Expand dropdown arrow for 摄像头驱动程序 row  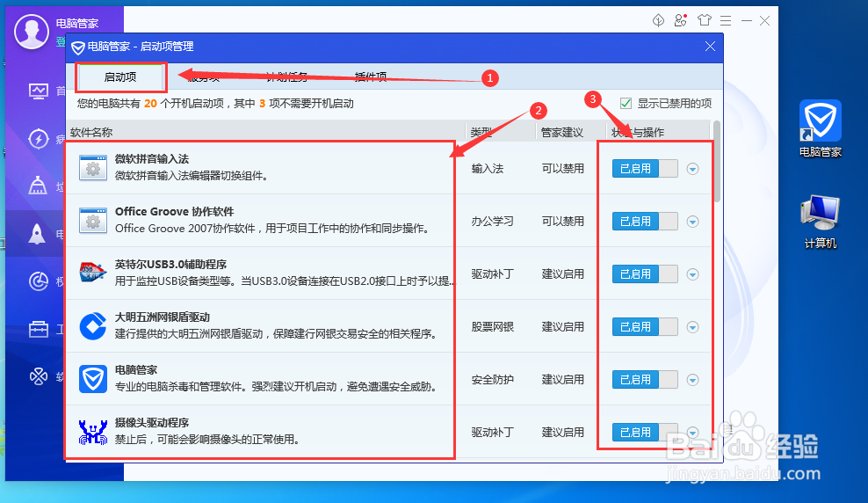coord(692,432)
